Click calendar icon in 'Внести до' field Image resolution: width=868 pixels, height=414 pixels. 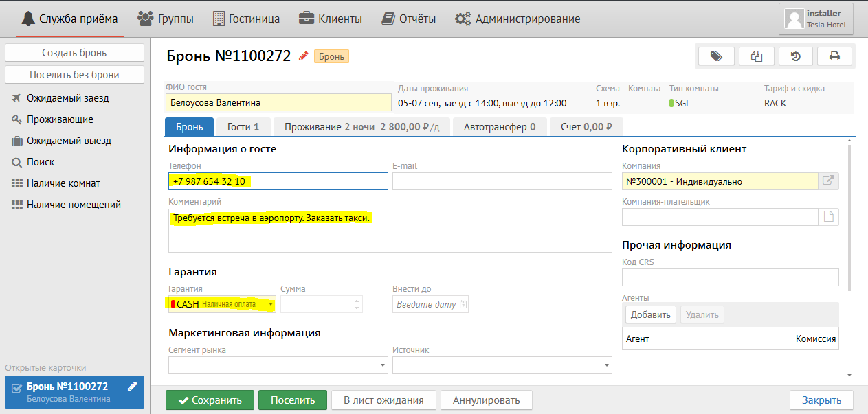[463, 304]
